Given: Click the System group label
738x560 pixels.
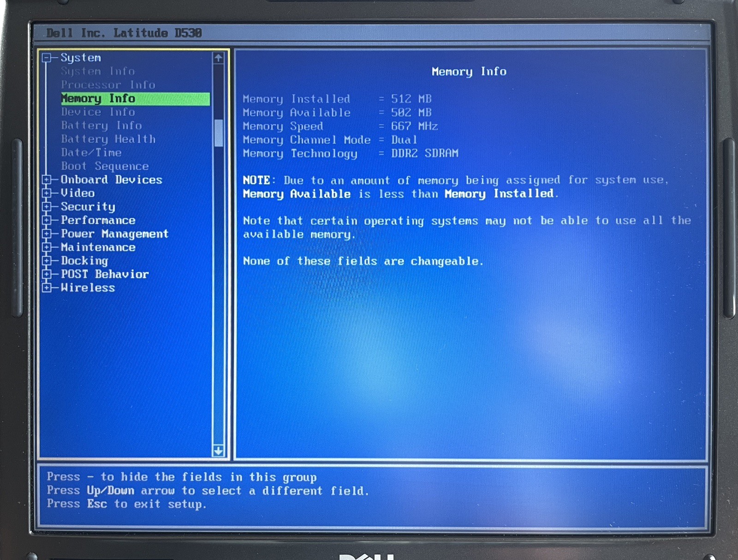Looking at the screenshot, I should click(x=81, y=58).
